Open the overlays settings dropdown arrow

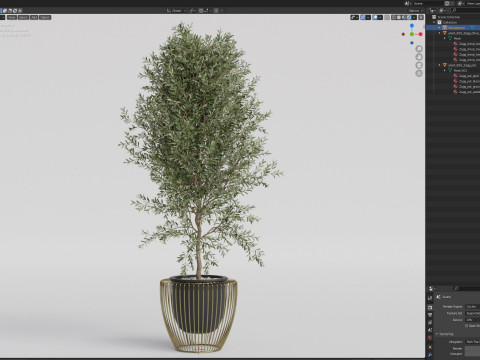pyautogui.click(x=380, y=17)
